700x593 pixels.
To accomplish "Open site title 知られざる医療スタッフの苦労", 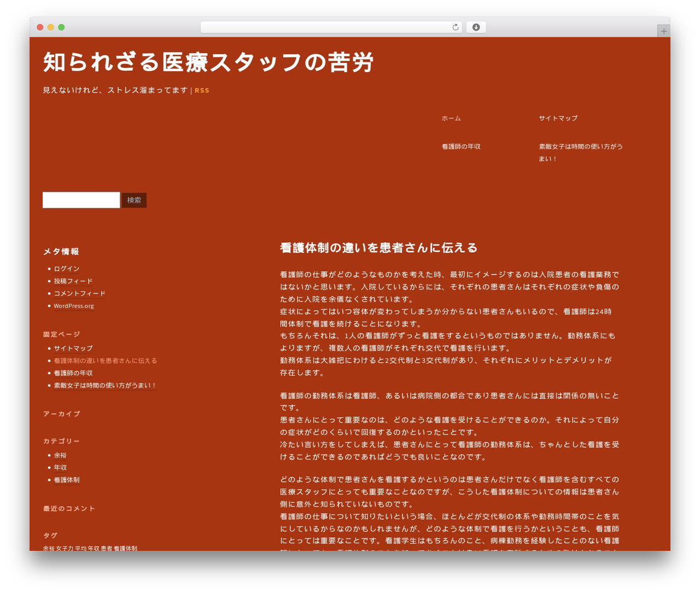I will [x=208, y=62].
